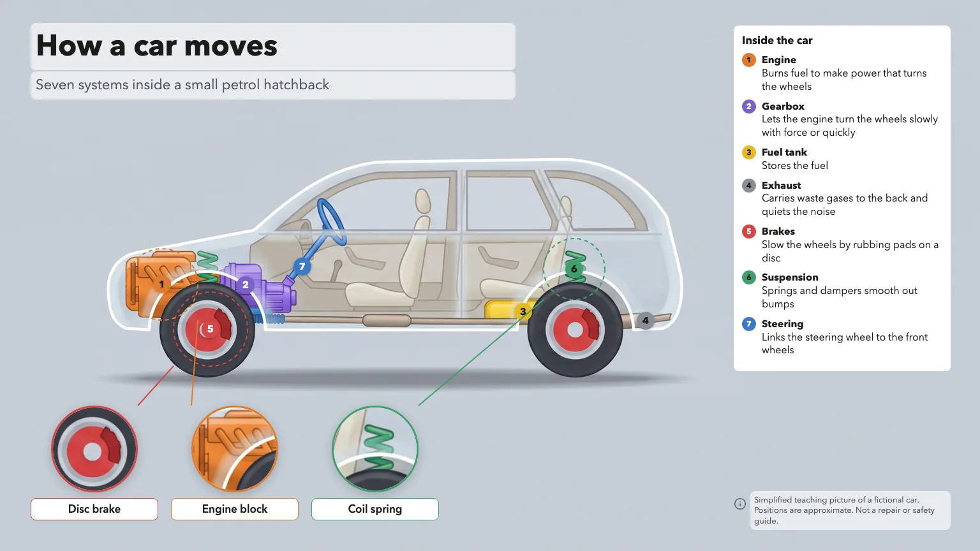The height and width of the screenshot is (551, 980).
Task: Select the Gearbox heading in the legend
Action: pyautogui.click(x=783, y=107)
